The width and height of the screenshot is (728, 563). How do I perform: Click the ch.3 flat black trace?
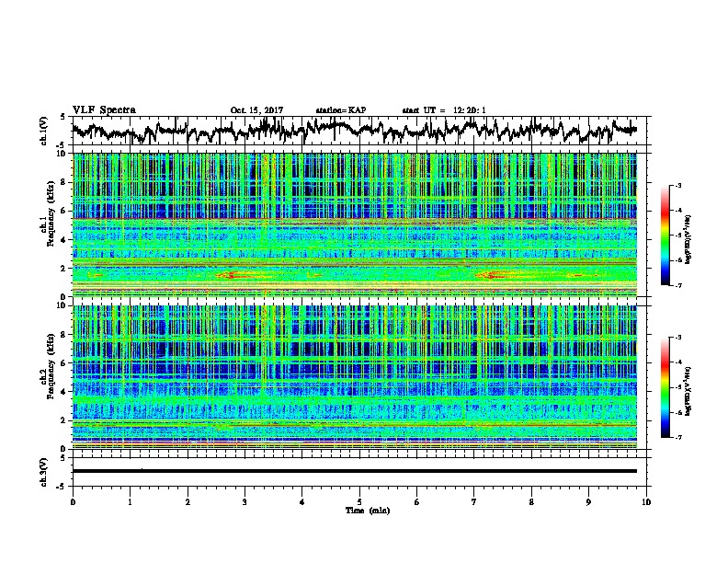355,471
